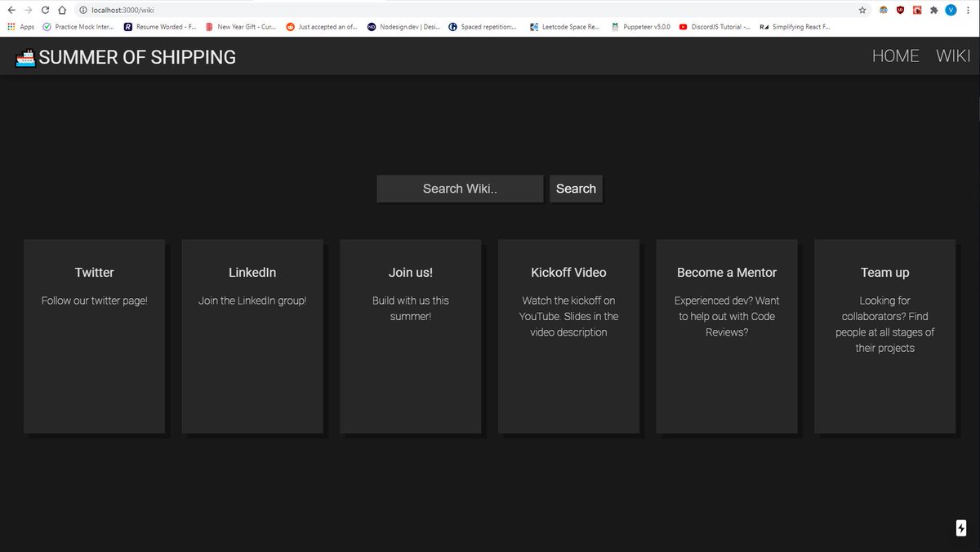Click the browser forward arrow

tap(28, 10)
